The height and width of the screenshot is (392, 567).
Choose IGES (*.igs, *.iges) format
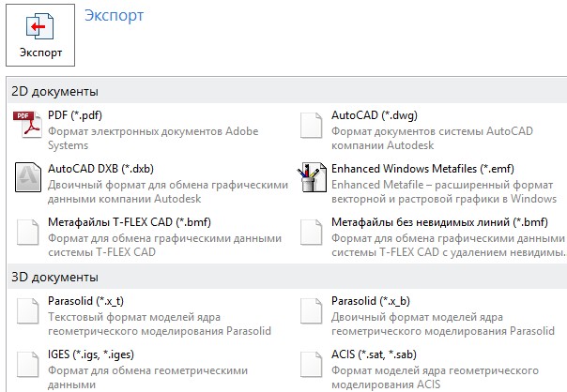[91, 354]
